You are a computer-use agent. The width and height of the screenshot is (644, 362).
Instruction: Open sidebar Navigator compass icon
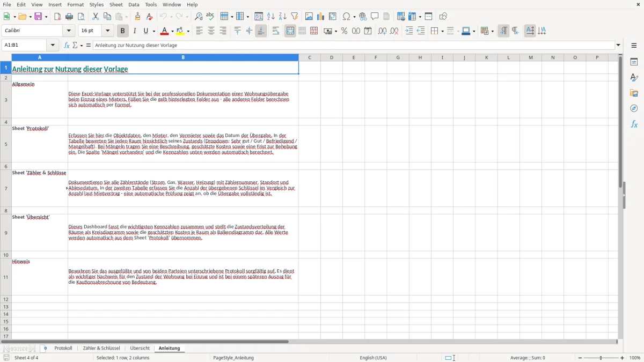click(x=634, y=108)
